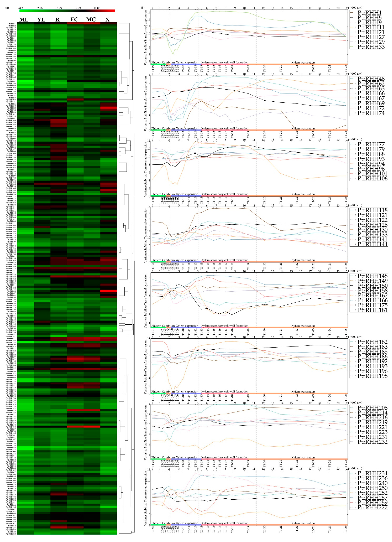Viewport: 392px width, 542px height.
Task: Select the PtrRHH1 legend label
Action: point(369,13)
